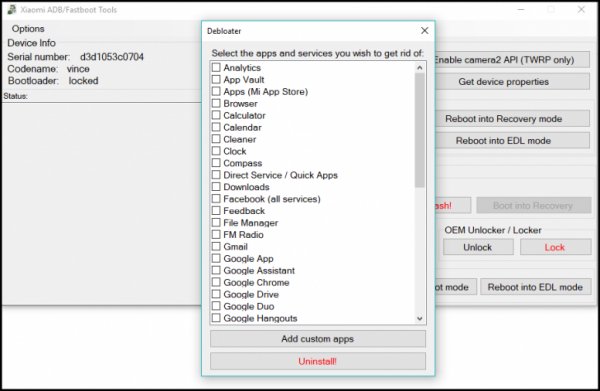Click the OEM Unlock button

click(x=478, y=248)
